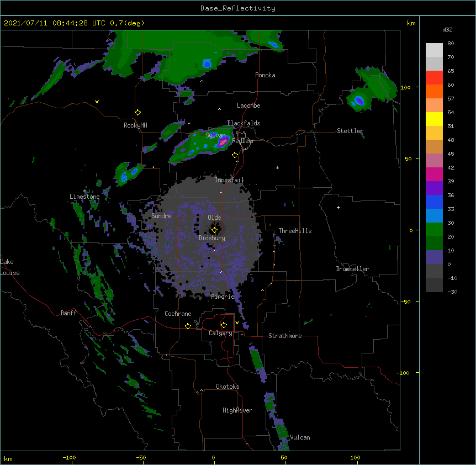Screen dimensions: 476x465
Task: Click the yellow diamond marker south of RedDeer
Action: click(x=235, y=155)
